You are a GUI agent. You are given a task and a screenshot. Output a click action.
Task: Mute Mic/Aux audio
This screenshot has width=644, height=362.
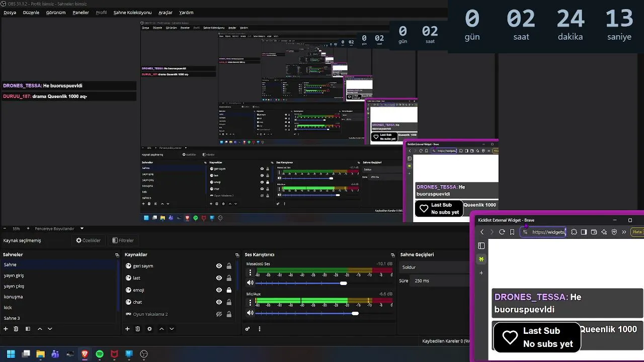click(x=250, y=313)
